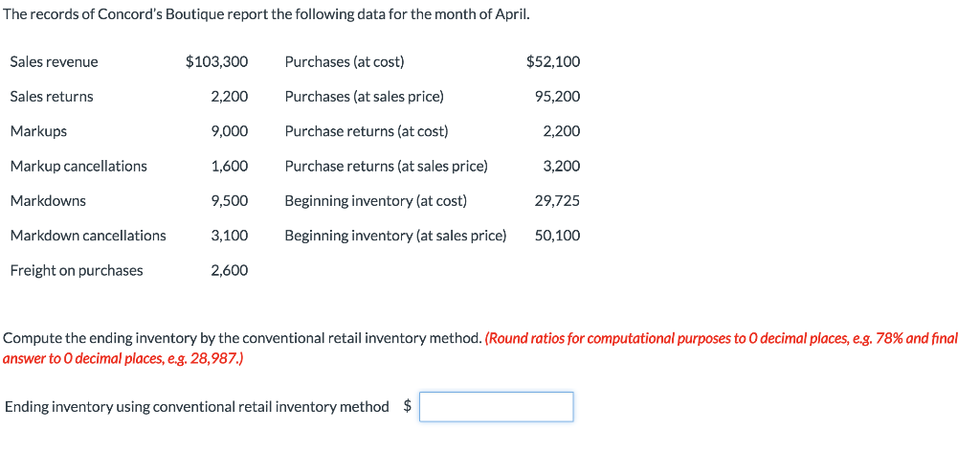Select the freight value 2,600

point(230,271)
